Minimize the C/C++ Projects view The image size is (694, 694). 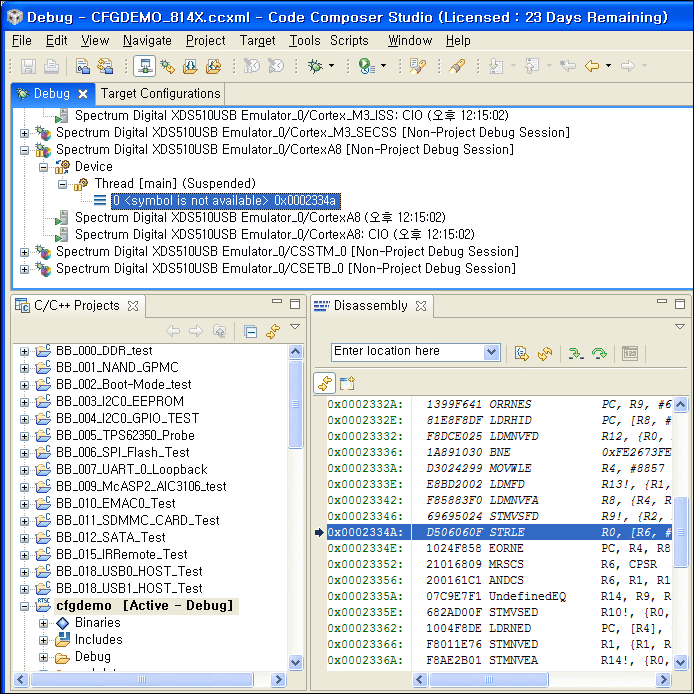pyautogui.click(x=277, y=302)
